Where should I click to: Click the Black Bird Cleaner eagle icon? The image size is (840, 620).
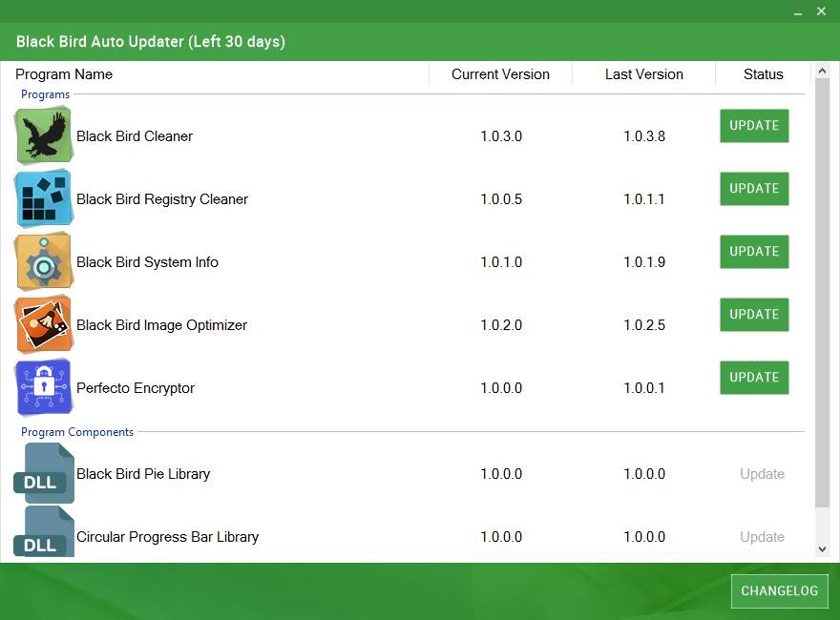(44, 135)
